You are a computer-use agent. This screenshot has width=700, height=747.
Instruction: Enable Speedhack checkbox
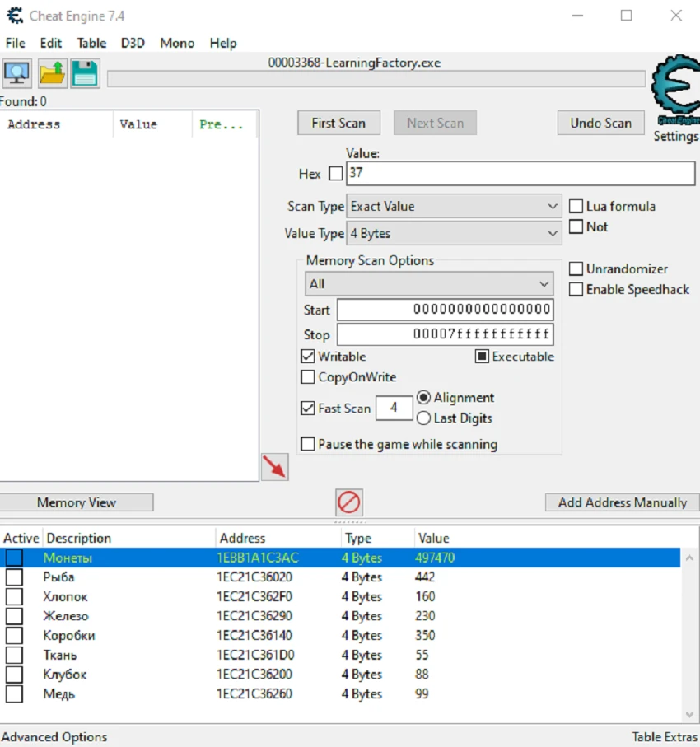coord(576,289)
